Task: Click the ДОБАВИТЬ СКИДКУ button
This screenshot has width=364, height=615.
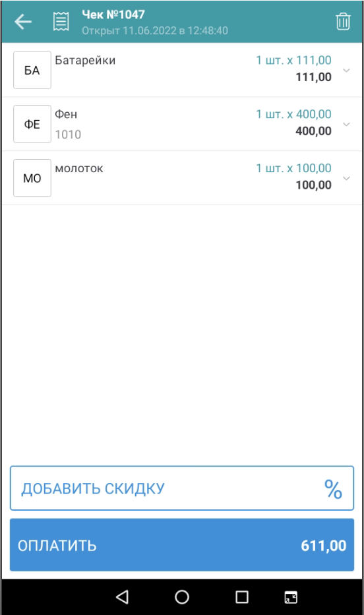Action: tap(182, 488)
